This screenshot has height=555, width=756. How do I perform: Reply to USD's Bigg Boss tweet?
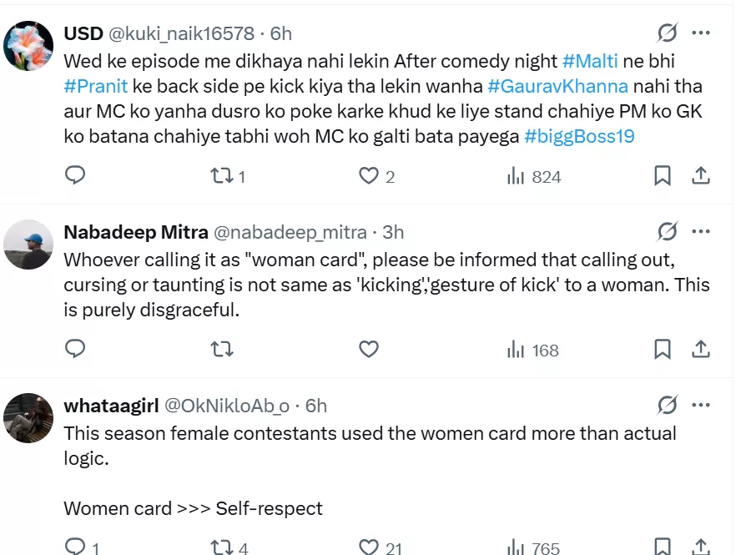[76, 176]
